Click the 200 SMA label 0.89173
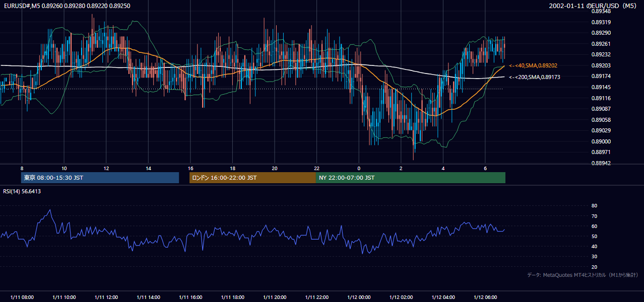This screenshot has height=302, width=644. tap(534, 77)
